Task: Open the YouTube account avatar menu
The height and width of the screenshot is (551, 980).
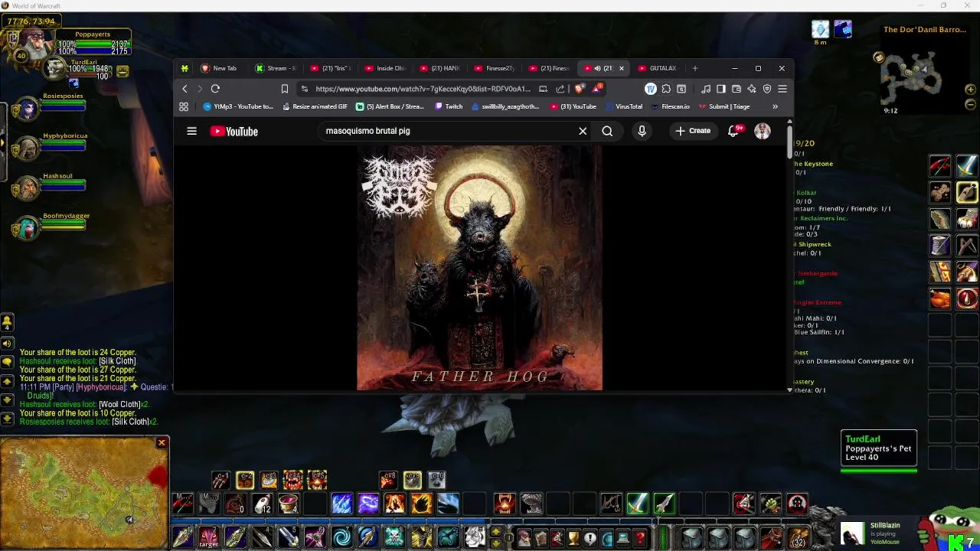Action: click(762, 131)
